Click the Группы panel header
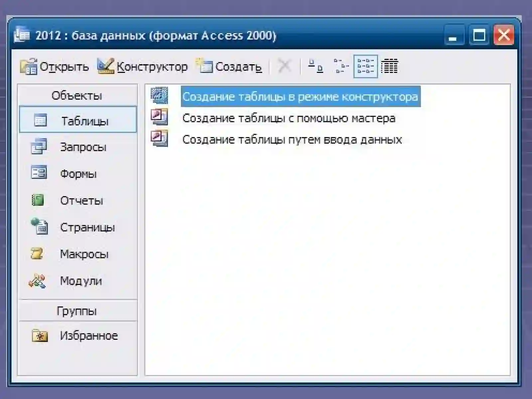The image size is (532, 399). [77, 311]
